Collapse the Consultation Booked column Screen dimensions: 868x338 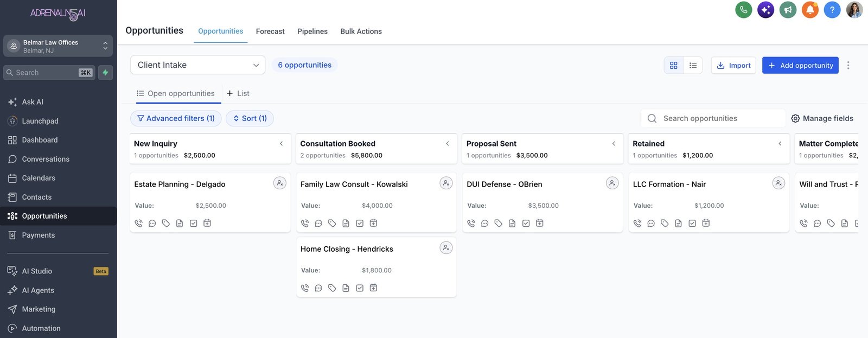448,144
